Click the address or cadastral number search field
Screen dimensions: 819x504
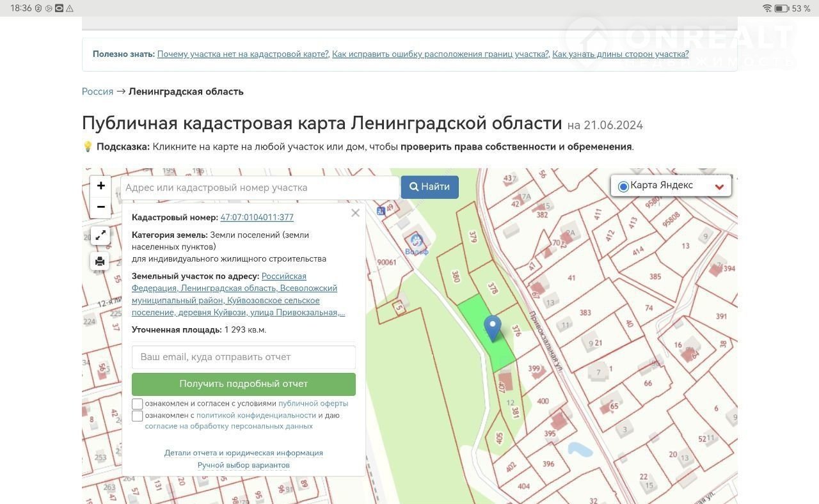tap(259, 187)
